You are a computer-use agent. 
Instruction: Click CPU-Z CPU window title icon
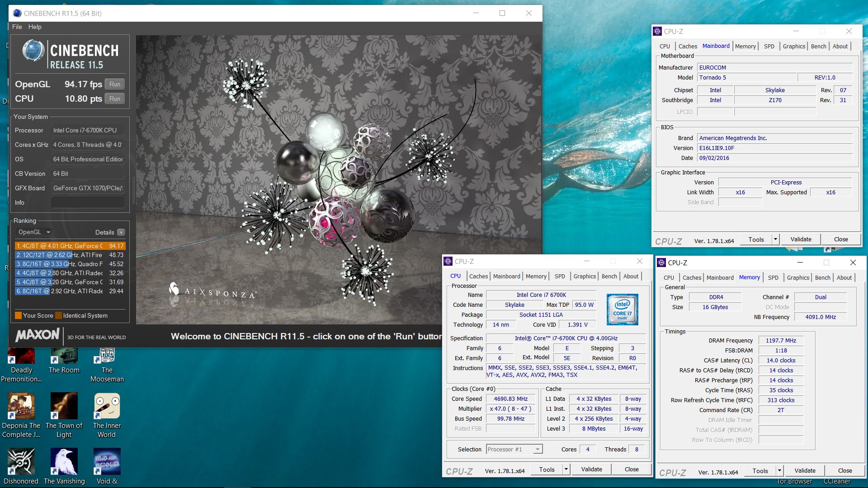tap(448, 261)
